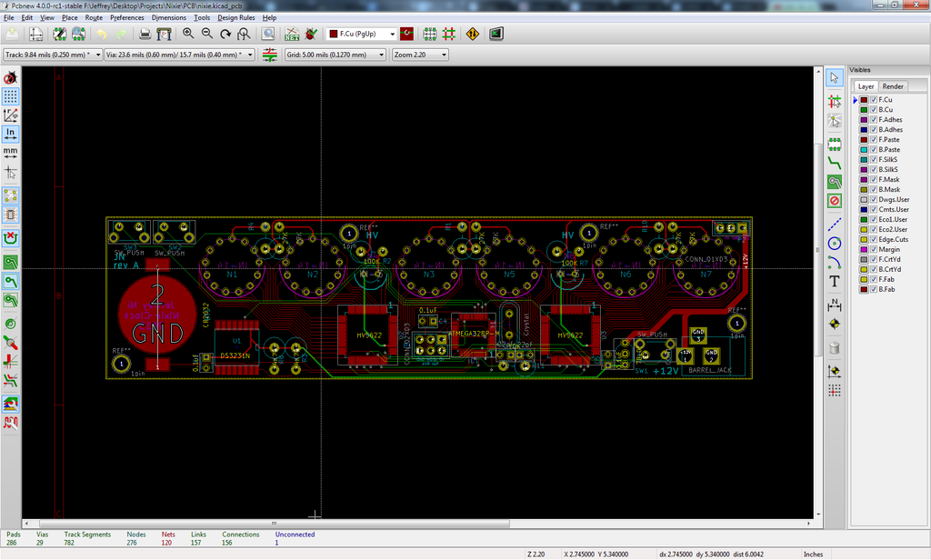Image resolution: width=931 pixels, height=560 pixels.
Task: Click the Read Netlist icon
Action: (x=292, y=34)
